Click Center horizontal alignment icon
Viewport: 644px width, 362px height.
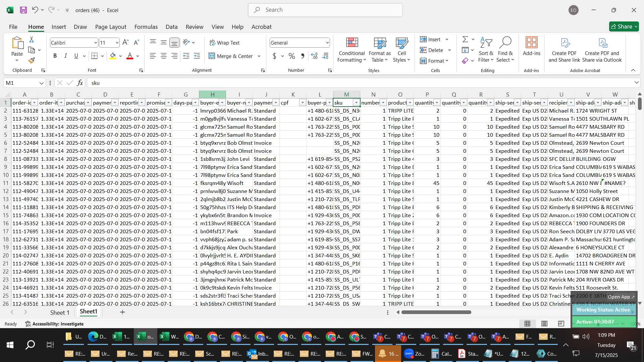[164, 56]
